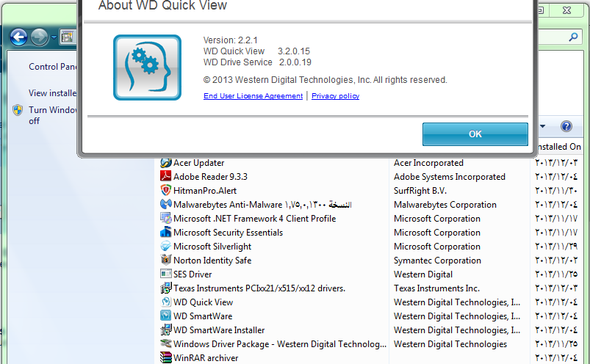Open the recent pages dropdown arrow
This screenshot has width=590, height=364.
click(x=54, y=37)
